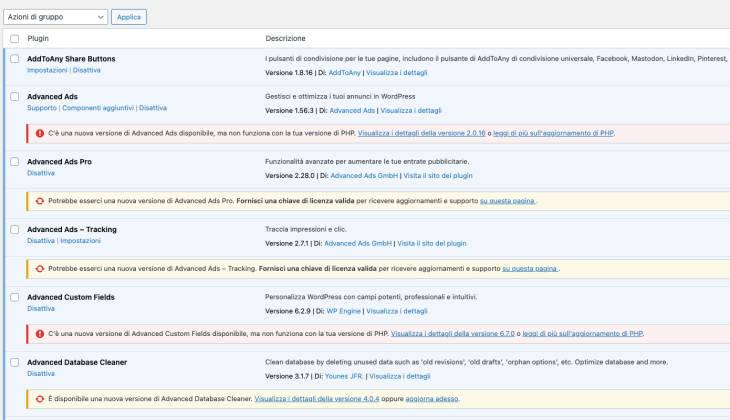Tick the Advanced Ads Pro plugin checkbox

coord(15,162)
